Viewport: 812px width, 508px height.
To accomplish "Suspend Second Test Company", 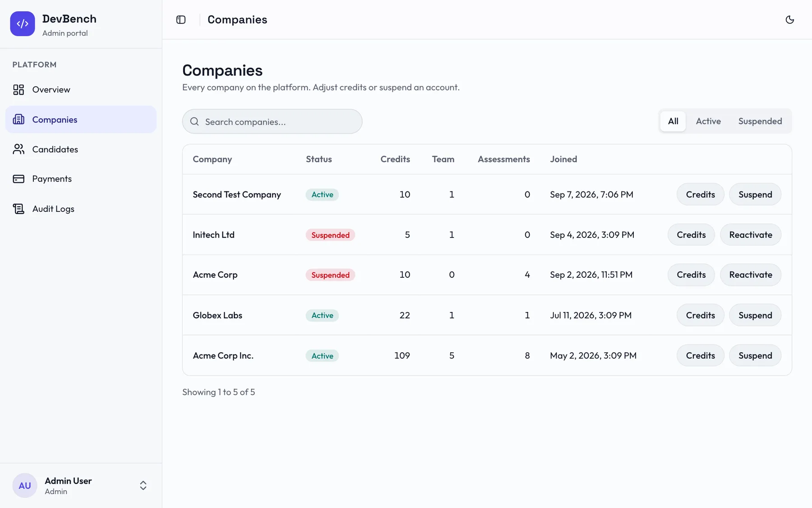I will click(x=755, y=194).
